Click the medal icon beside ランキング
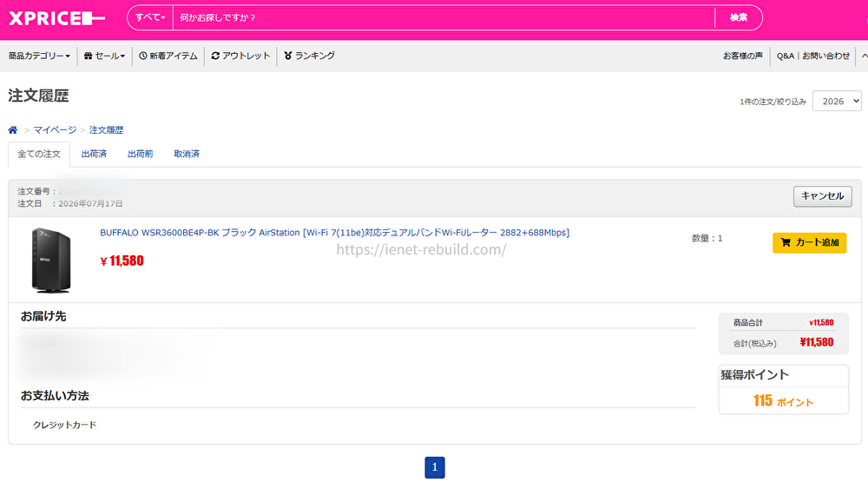Image resolution: width=868 pixels, height=489 pixels. click(x=288, y=56)
